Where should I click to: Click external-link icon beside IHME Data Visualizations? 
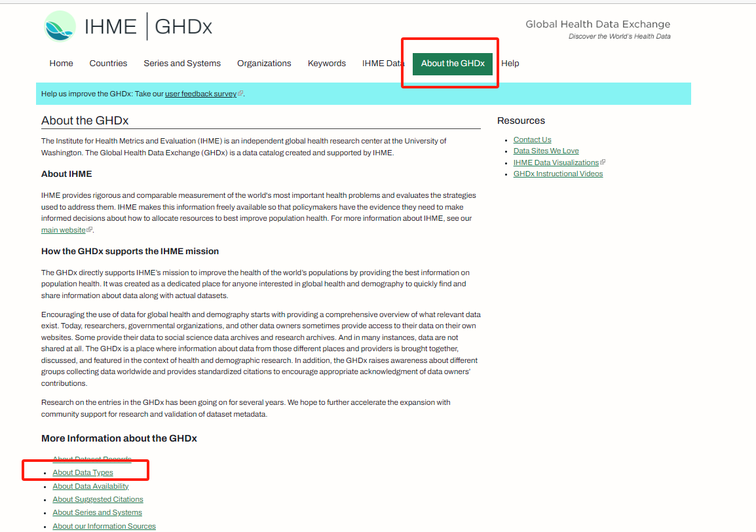click(x=603, y=162)
